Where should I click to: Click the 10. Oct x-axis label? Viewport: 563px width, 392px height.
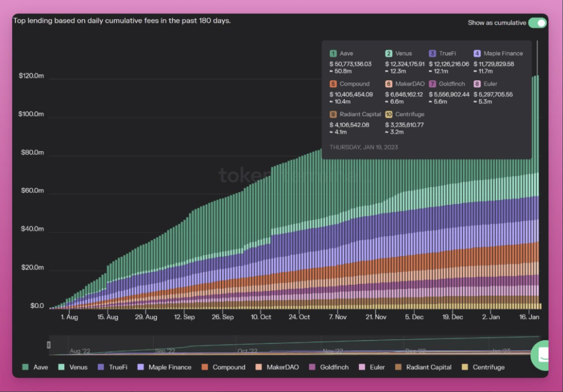(x=261, y=317)
